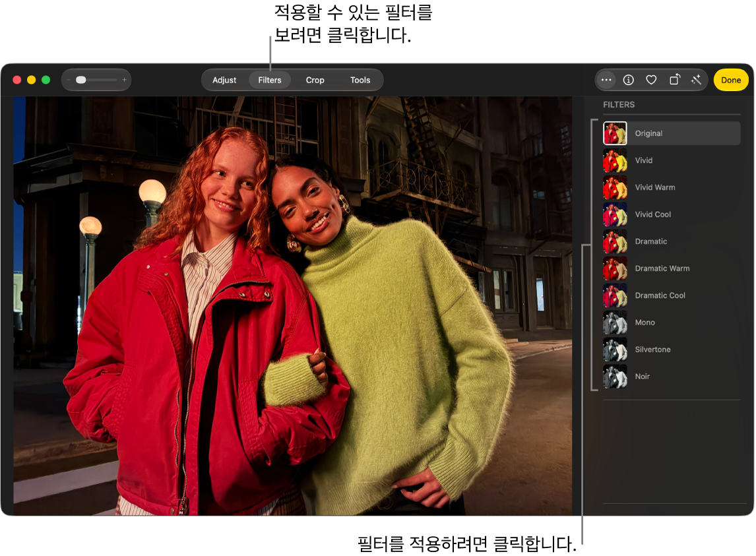Switch to the Tools tab

pos(360,80)
